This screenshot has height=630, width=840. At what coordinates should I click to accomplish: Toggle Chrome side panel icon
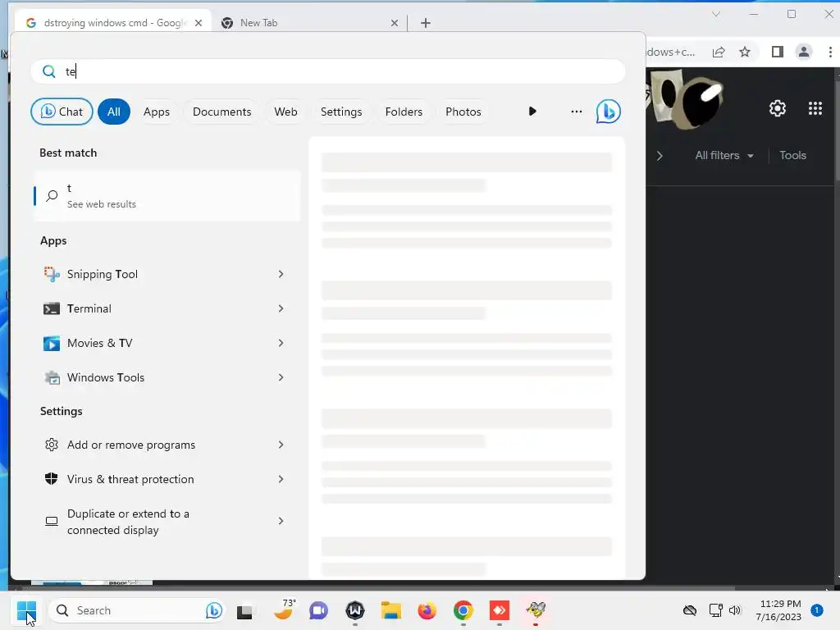pos(778,52)
